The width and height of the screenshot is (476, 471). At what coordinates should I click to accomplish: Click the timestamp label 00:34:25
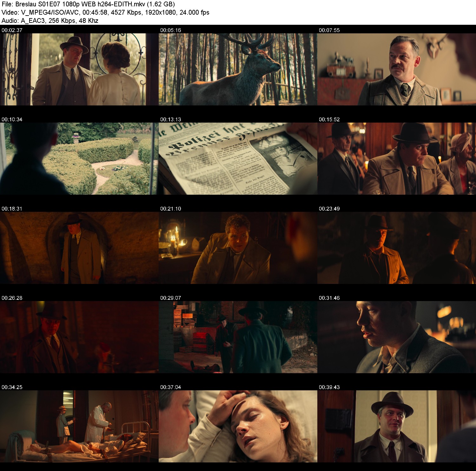tap(12, 387)
